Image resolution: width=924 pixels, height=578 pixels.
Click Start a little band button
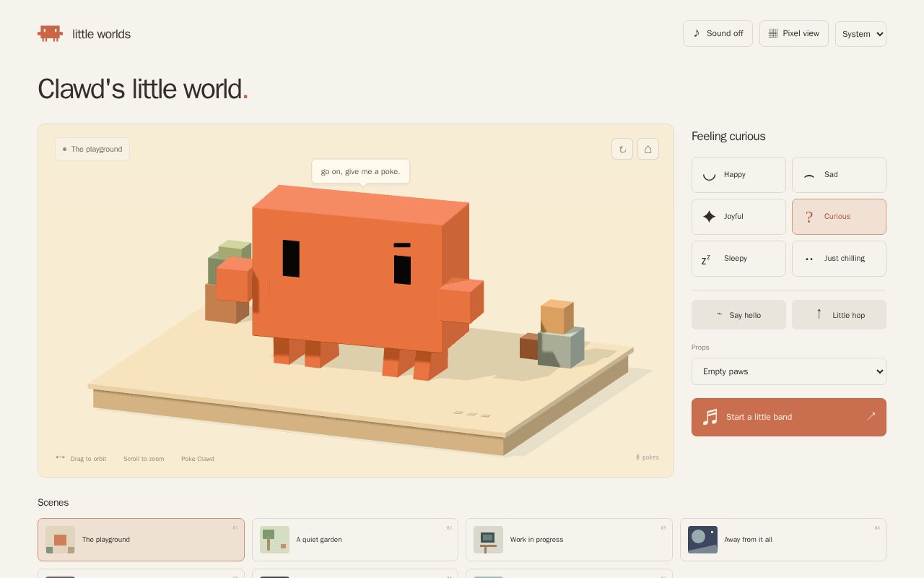pyautogui.click(x=789, y=417)
